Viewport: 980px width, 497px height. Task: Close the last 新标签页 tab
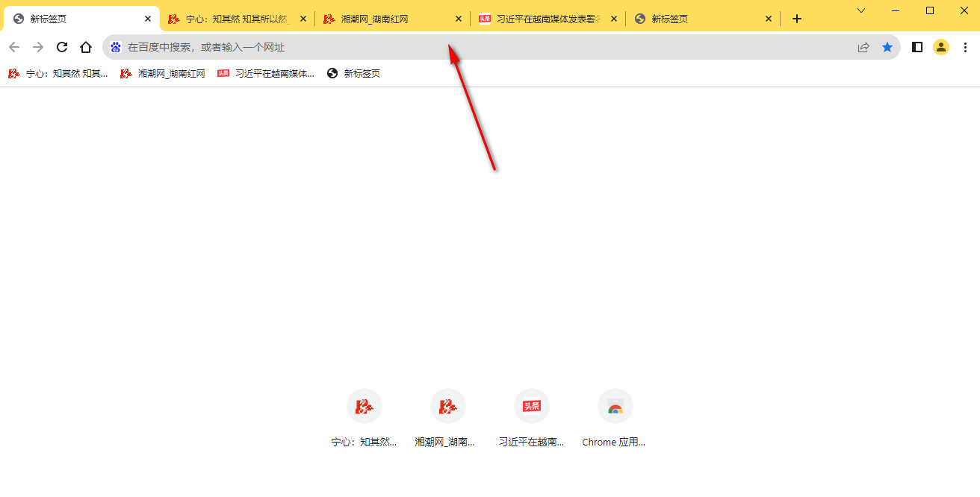[769, 19]
